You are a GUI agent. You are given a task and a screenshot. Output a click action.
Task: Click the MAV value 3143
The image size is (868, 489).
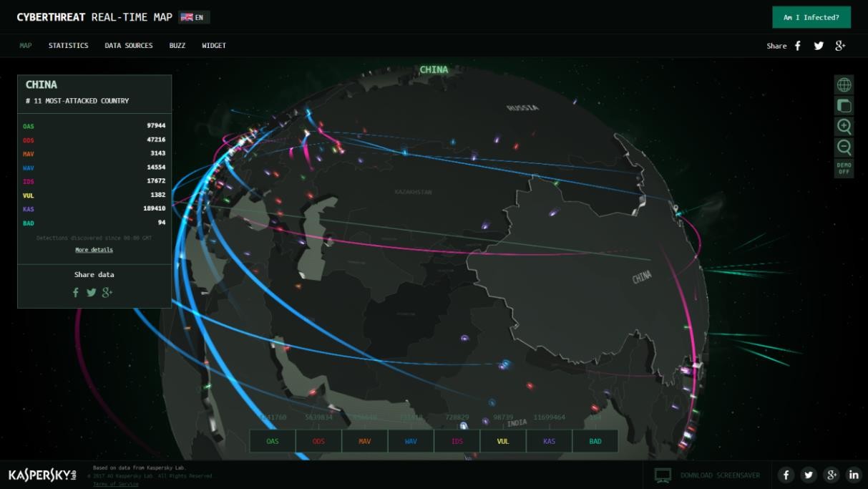tap(158, 153)
